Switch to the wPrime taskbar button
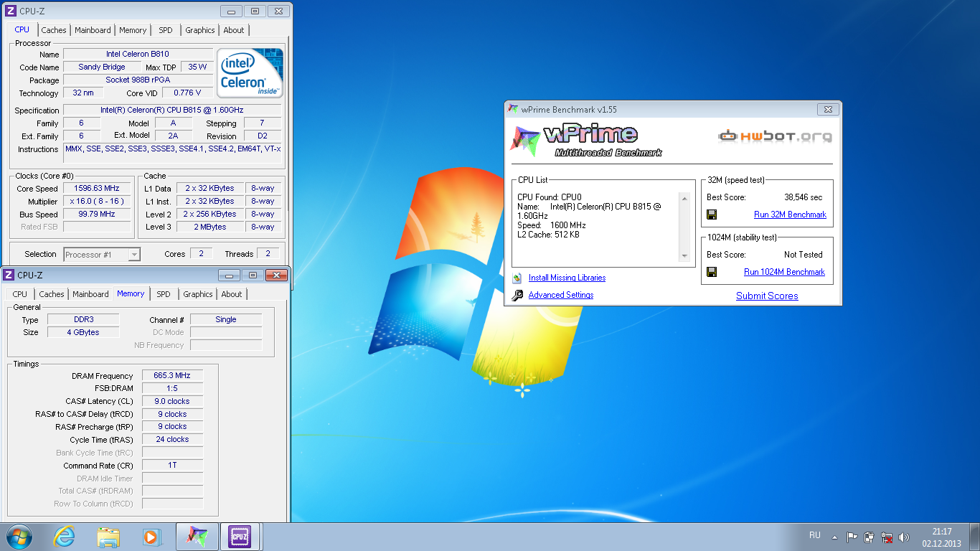 197,537
